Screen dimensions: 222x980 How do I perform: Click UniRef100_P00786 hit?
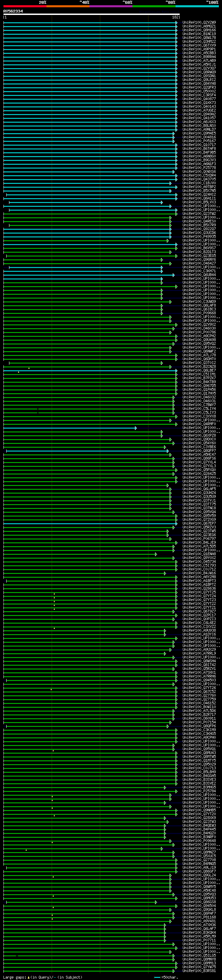[199, 332]
